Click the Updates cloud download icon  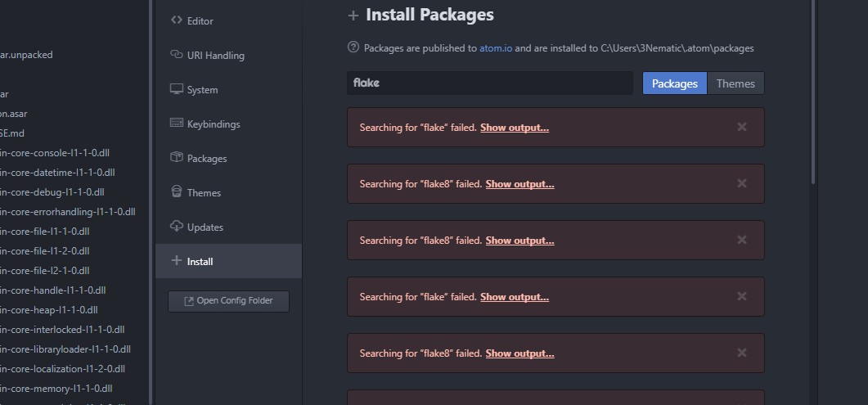[x=176, y=227]
